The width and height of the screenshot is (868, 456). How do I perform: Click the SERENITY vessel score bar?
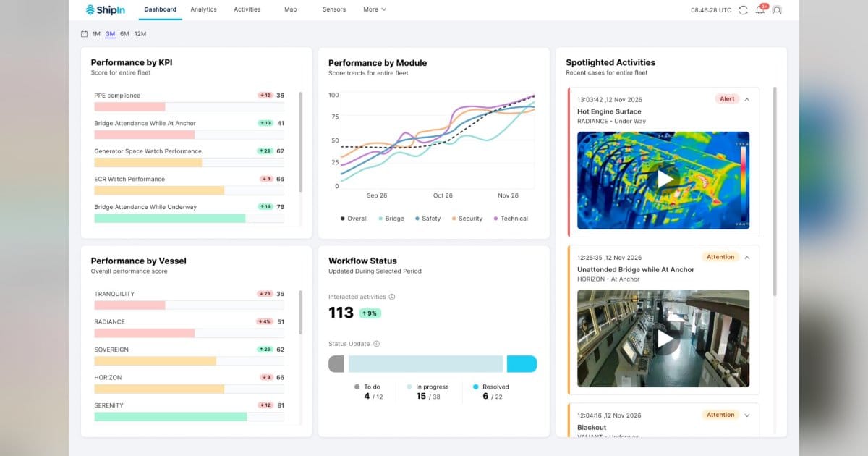point(189,416)
